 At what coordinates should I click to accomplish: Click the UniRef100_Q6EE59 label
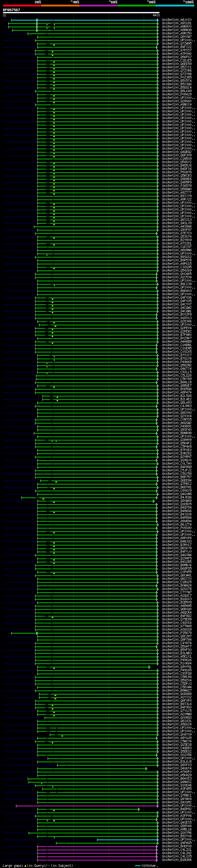[176, 64]
